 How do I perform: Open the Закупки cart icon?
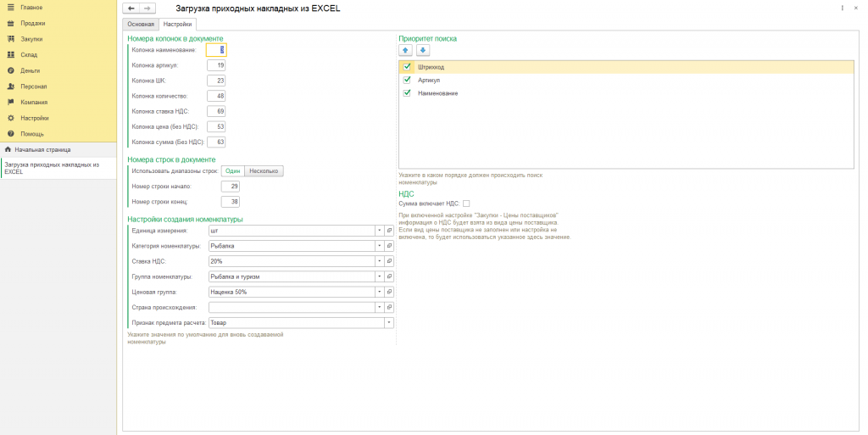click(x=11, y=39)
